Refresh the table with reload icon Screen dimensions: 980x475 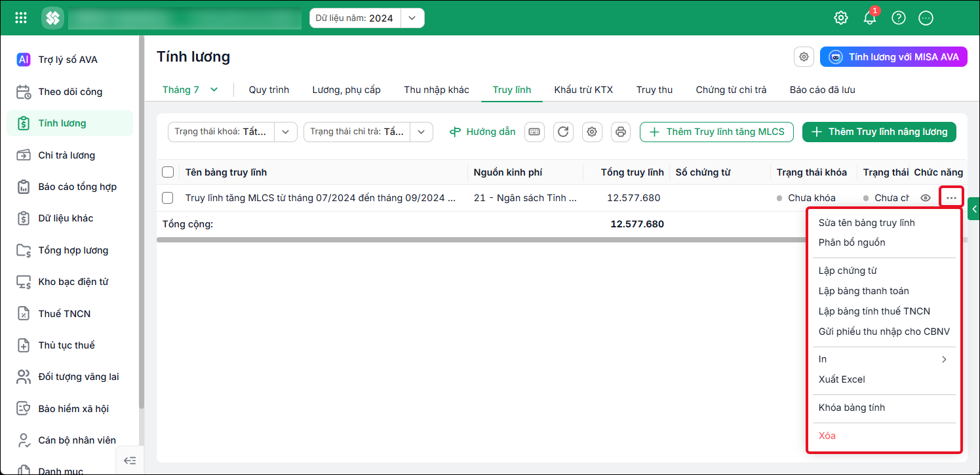pos(563,132)
